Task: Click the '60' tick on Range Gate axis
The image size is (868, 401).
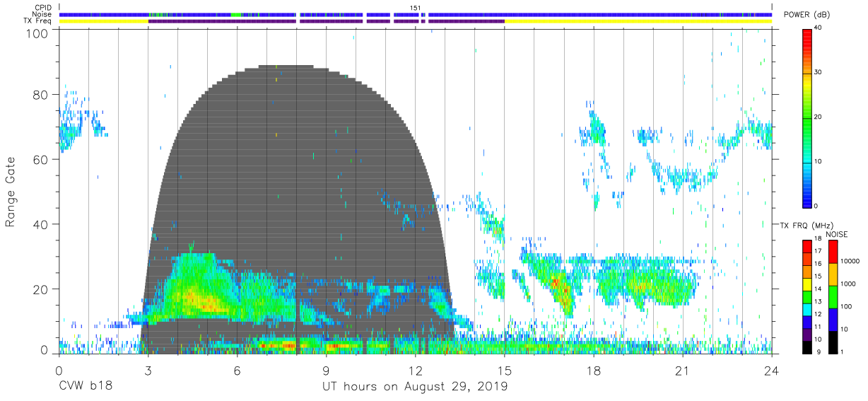Action: (x=42, y=159)
